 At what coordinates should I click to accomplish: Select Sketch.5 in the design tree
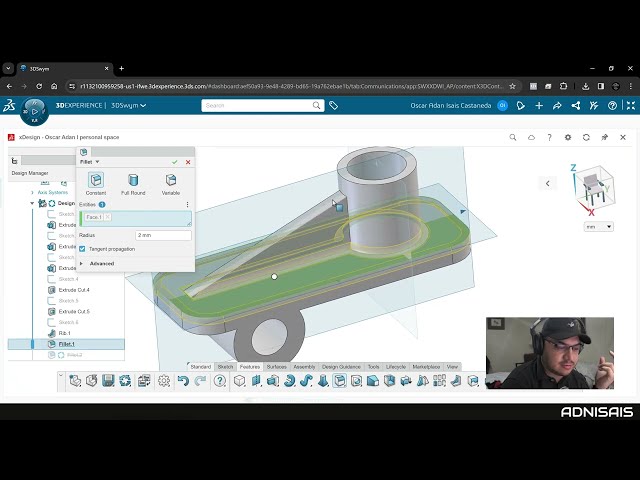pos(68,301)
